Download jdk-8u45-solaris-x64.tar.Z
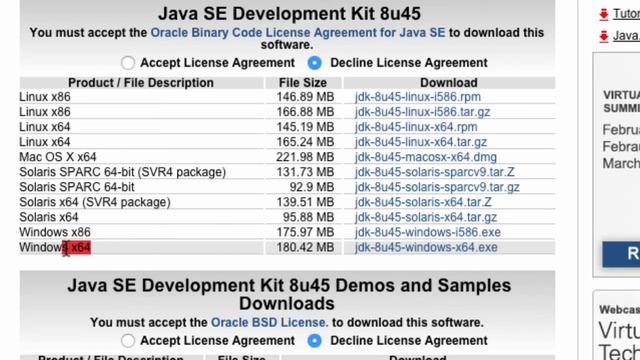This screenshot has height=360, width=640. click(423, 202)
